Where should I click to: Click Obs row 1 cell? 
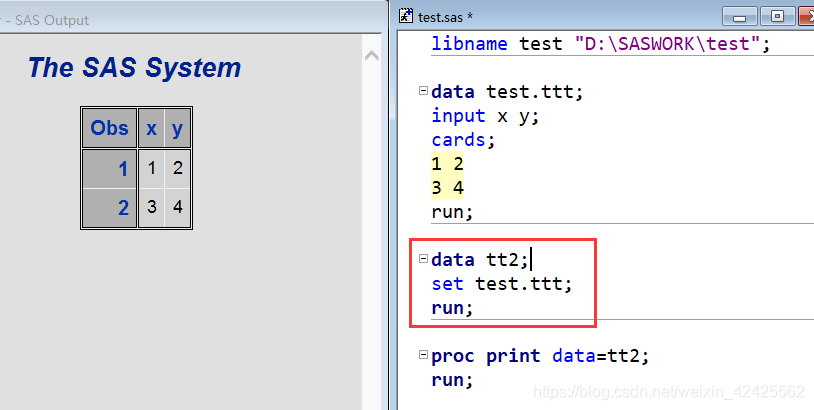(x=110, y=169)
